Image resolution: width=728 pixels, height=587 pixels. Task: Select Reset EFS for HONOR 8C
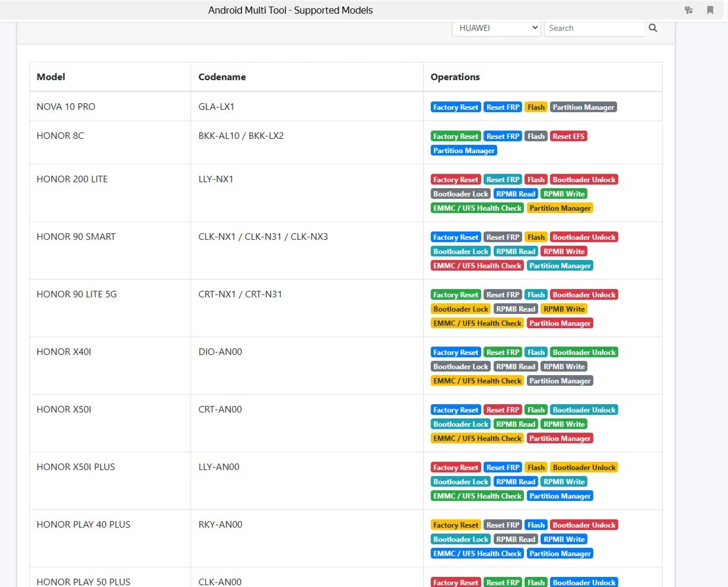569,137
